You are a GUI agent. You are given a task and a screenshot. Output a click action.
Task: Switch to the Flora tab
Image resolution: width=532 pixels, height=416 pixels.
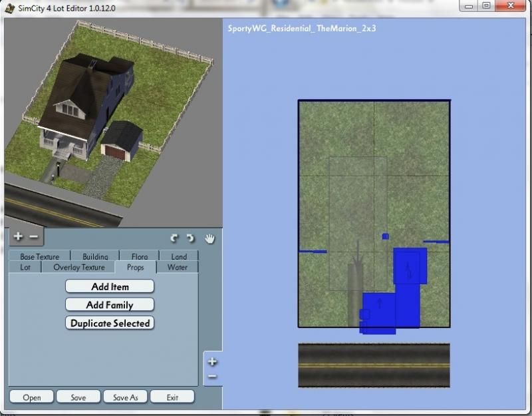coord(140,256)
